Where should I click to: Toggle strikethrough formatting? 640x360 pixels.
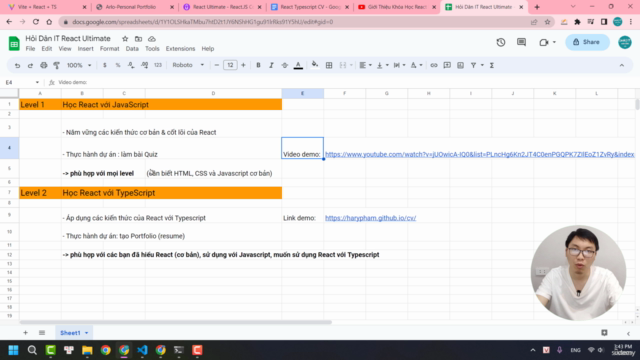(x=284, y=65)
